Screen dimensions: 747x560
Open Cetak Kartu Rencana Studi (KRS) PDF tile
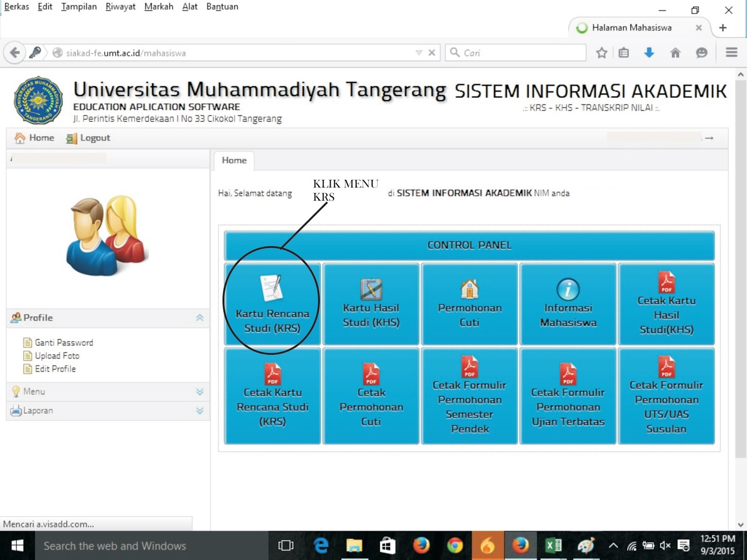[x=273, y=396]
